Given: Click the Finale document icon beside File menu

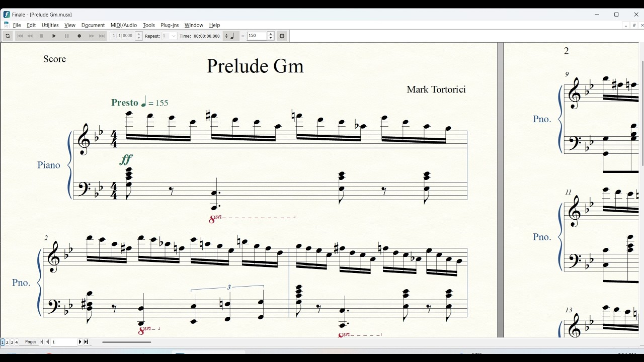Looking at the screenshot, I should pyautogui.click(x=7, y=25).
